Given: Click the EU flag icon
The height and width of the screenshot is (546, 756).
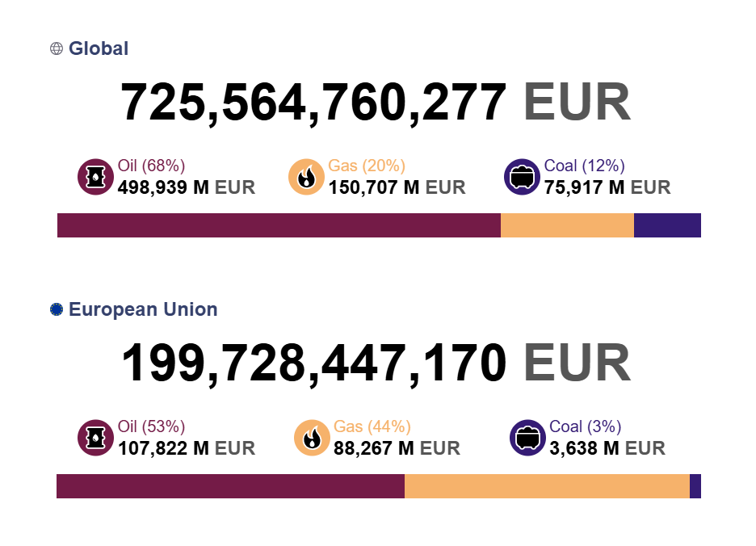Looking at the screenshot, I should pyautogui.click(x=57, y=309).
